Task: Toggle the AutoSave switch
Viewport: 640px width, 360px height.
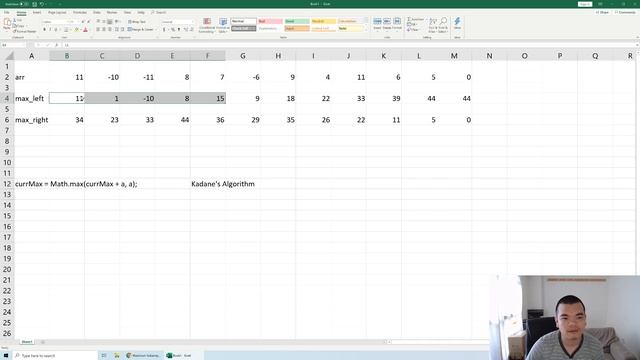Action: [x=24, y=4]
